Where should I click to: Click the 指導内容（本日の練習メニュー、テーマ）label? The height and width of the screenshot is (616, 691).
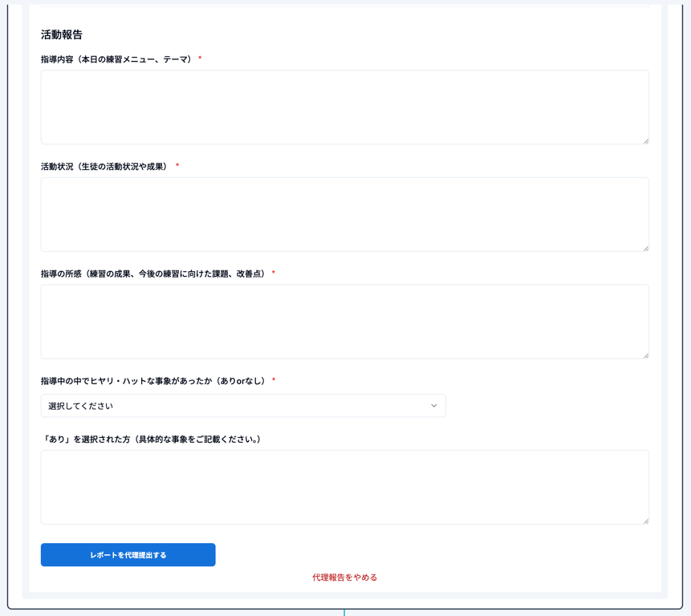117,59
